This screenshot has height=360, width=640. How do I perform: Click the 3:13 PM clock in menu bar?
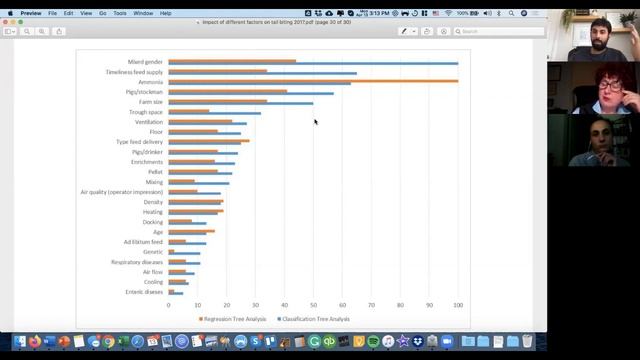click(x=379, y=13)
